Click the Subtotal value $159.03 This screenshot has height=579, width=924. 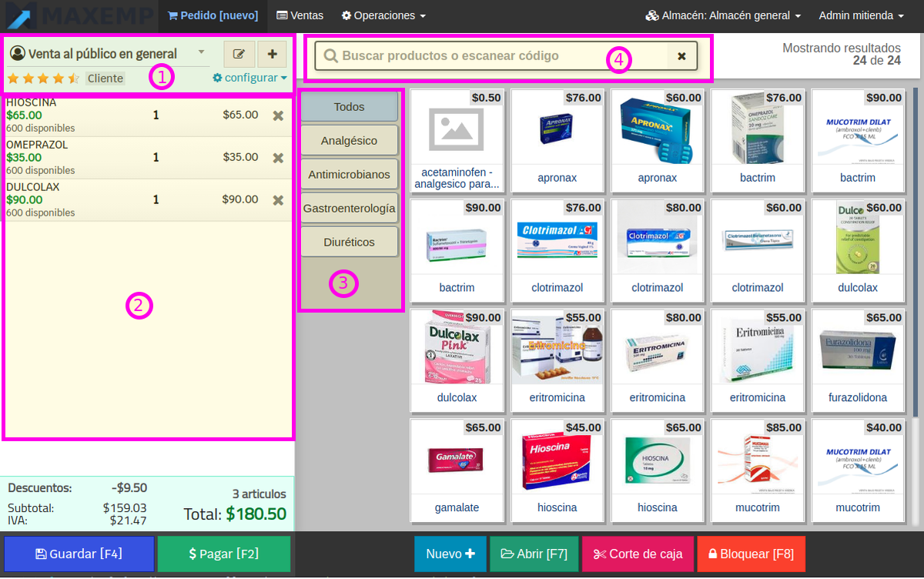click(125, 508)
